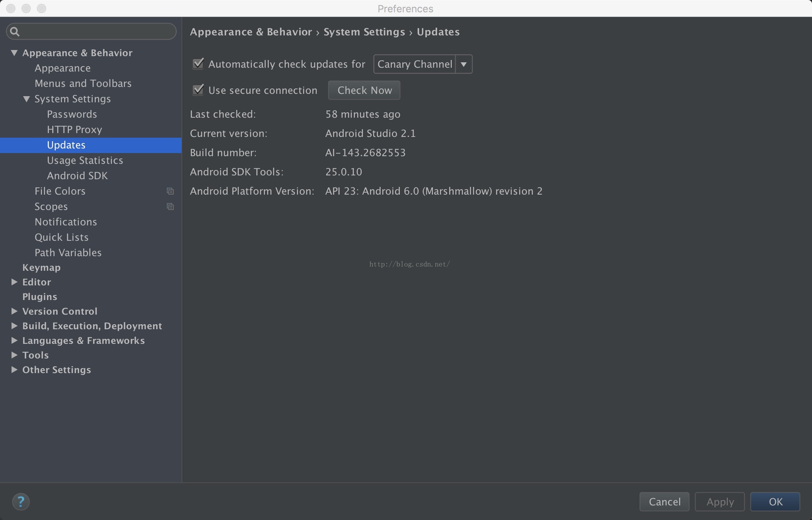Select Passwords under System Settings
The width and height of the screenshot is (812, 520).
72,114
